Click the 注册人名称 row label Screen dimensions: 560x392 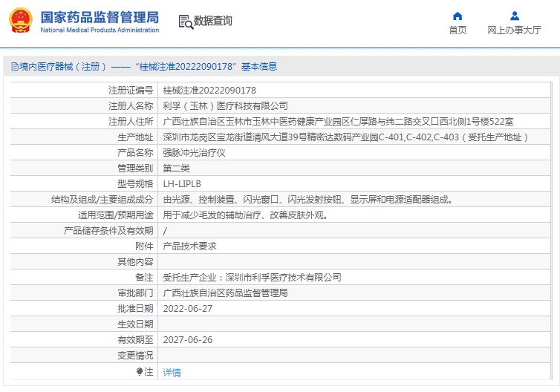(131, 106)
